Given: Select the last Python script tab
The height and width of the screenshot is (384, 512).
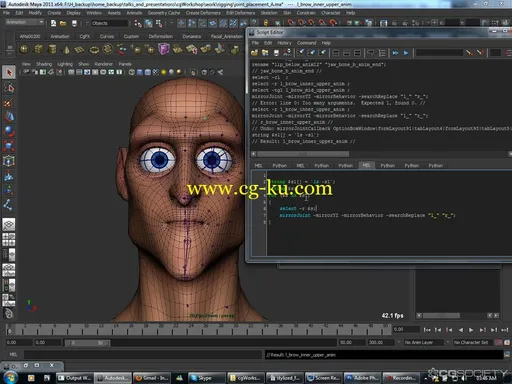Looking at the screenshot, I should click(436, 166).
